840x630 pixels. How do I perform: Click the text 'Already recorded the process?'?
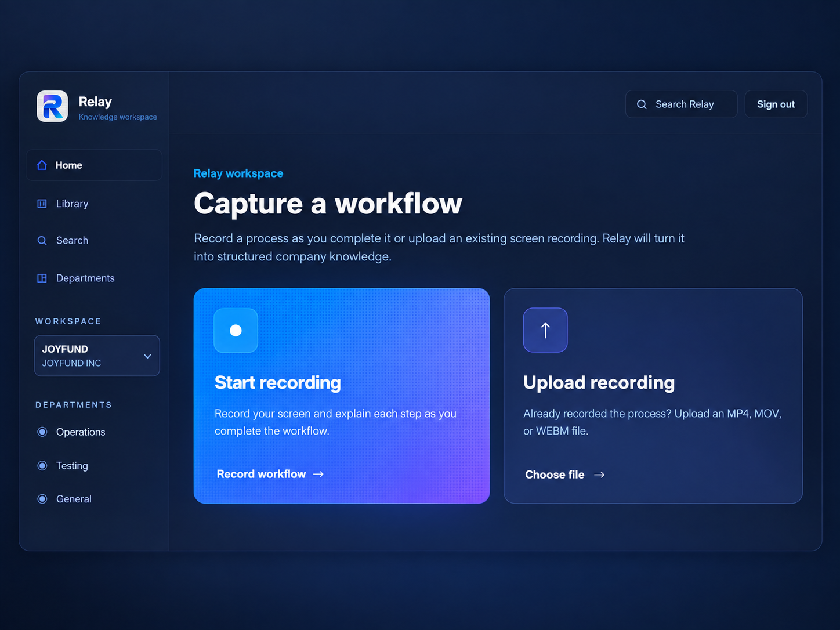coord(597,414)
